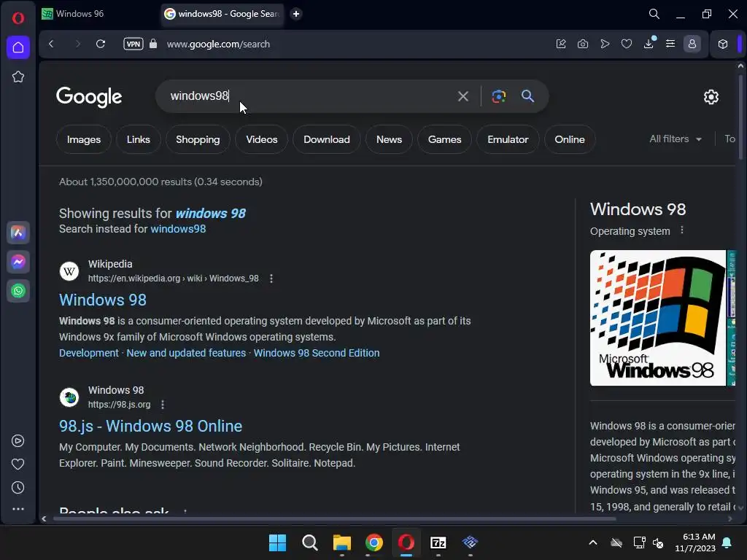This screenshot has height=560, width=747.
Task: Open Opera Flow send icon
Action: pos(605,44)
